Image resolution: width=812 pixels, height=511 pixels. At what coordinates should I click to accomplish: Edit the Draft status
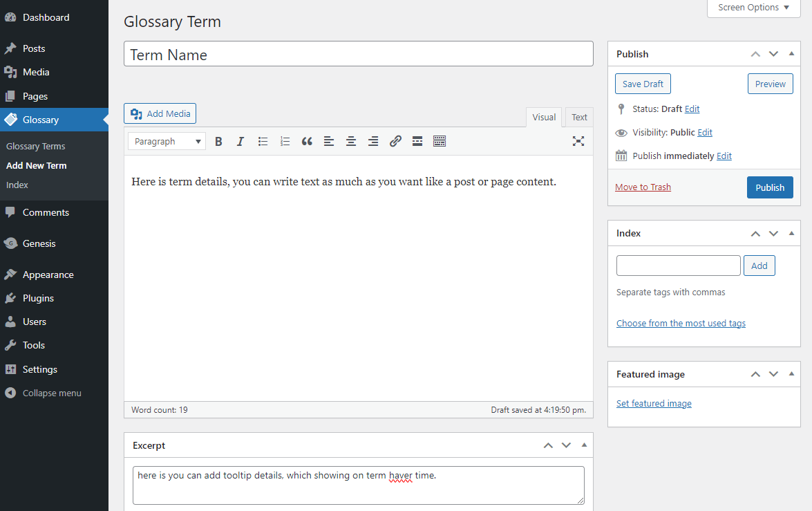[x=692, y=109]
